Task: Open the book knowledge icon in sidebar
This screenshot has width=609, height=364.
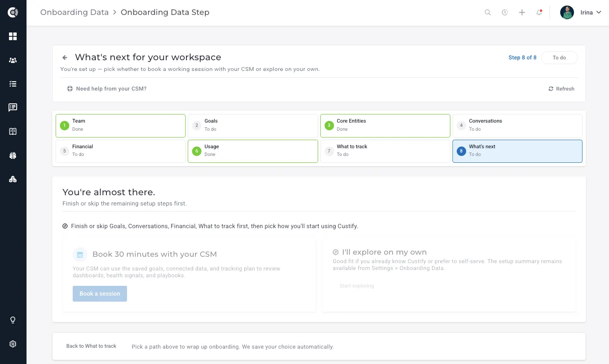Action: coord(13,132)
